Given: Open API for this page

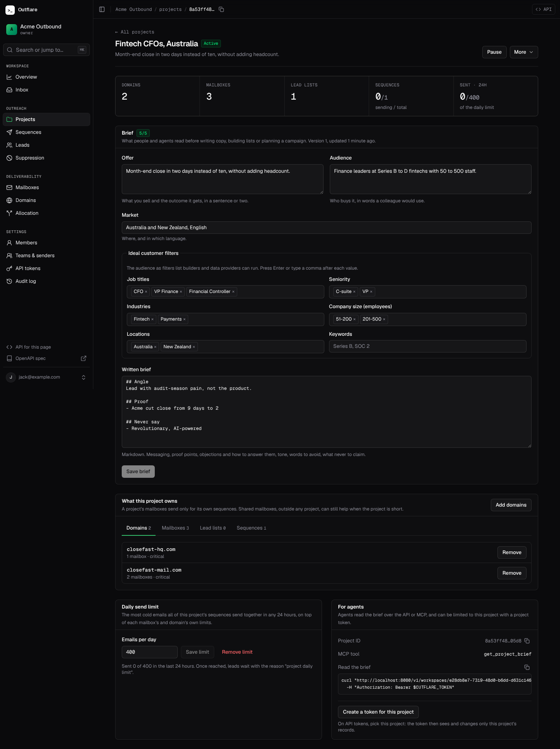Looking at the screenshot, I should click(x=46, y=347).
